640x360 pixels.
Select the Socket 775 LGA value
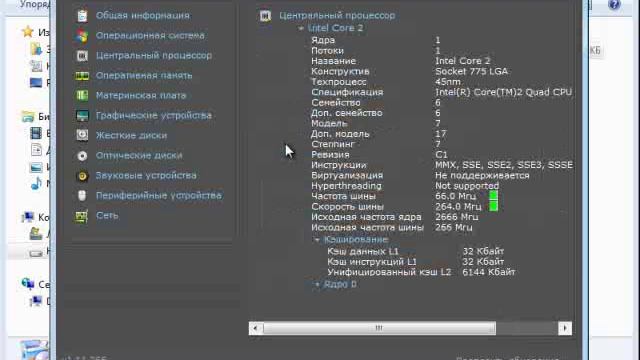(471, 71)
